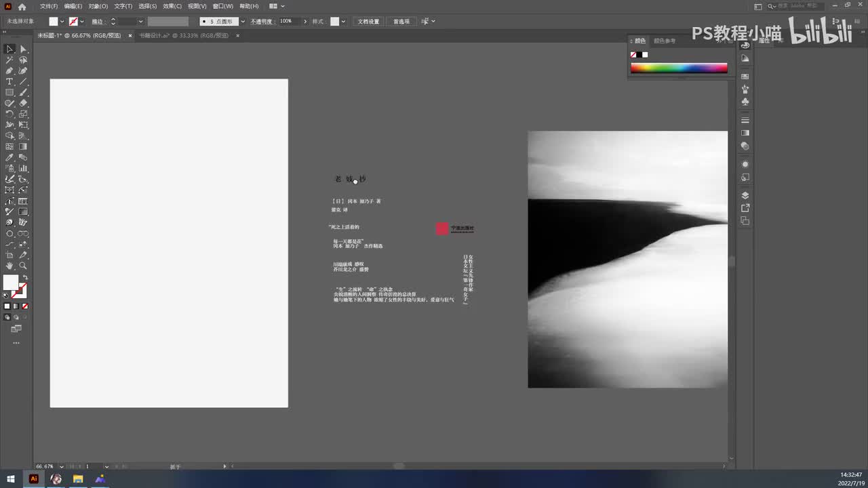Screen dimensions: 868x488
Task: Set paint mode to solid Color
Action: 7,306
